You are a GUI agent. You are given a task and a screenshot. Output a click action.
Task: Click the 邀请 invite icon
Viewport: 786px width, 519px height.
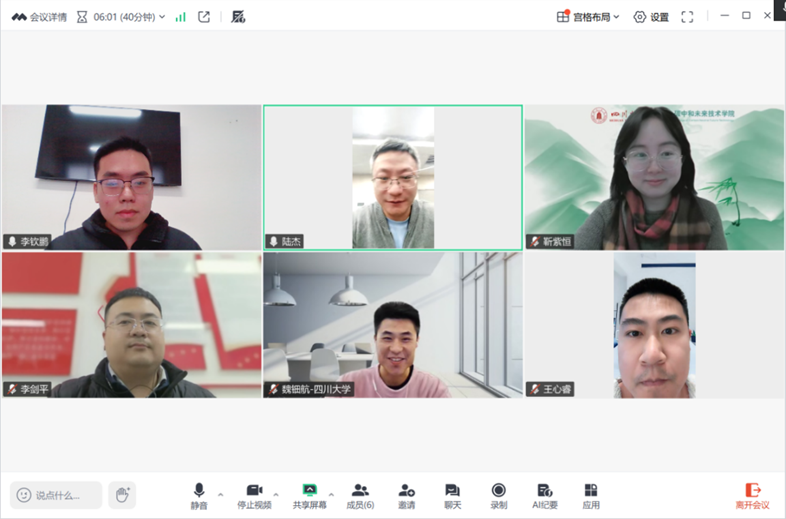click(406, 494)
